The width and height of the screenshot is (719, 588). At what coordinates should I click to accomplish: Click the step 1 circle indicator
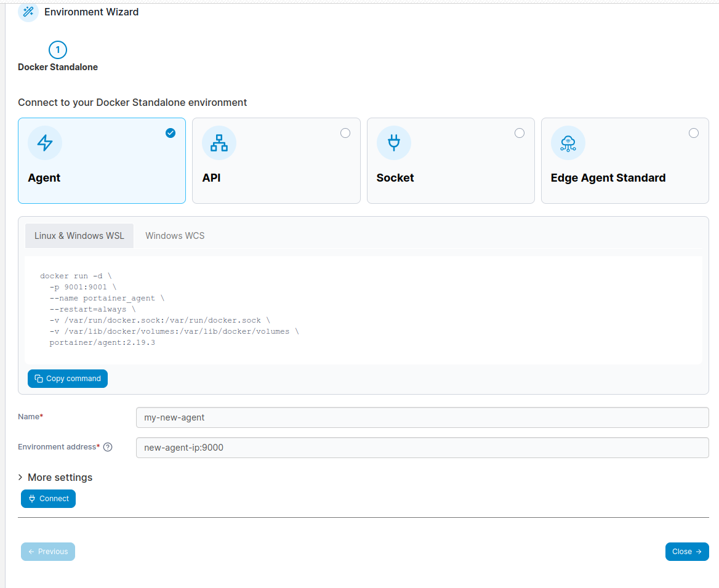pyautogui.click(x=58, y=50)
